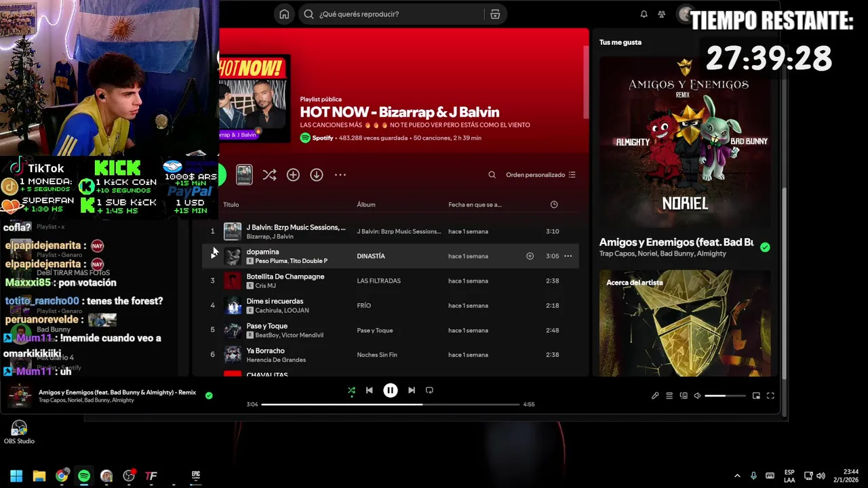Viewport: 868px width, 488px height.
Task: Mute with the volume speaker icon
Action: click(697, 396)
